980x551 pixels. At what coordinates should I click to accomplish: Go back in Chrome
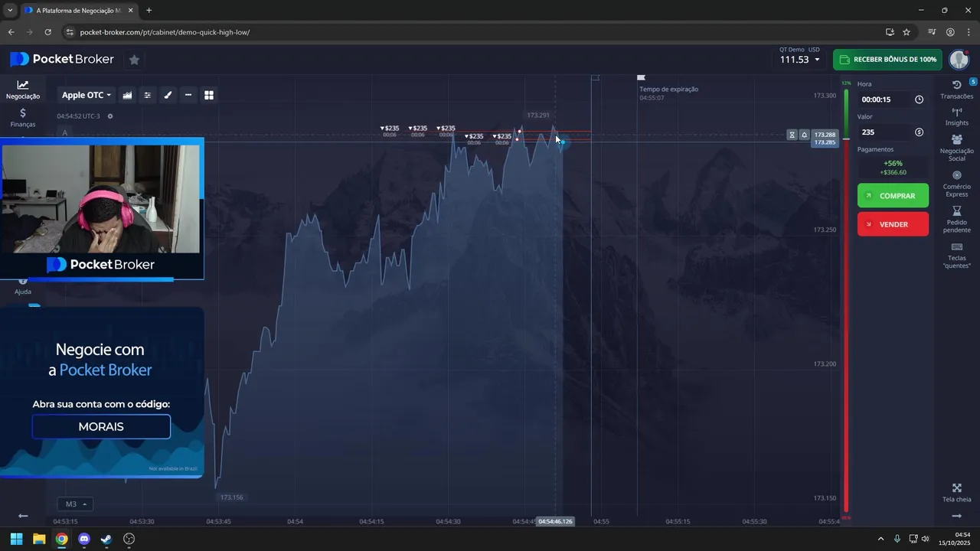click(x=11, y=32)
